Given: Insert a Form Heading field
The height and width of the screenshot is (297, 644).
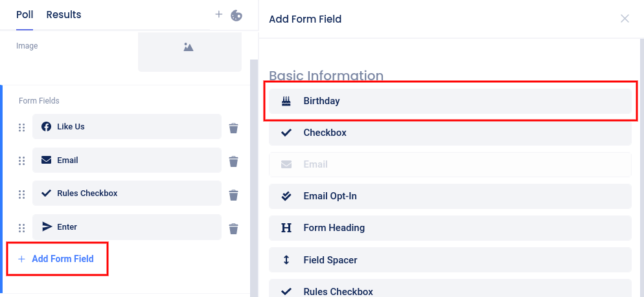Looking at the screenshot, I should pos(450,228).
